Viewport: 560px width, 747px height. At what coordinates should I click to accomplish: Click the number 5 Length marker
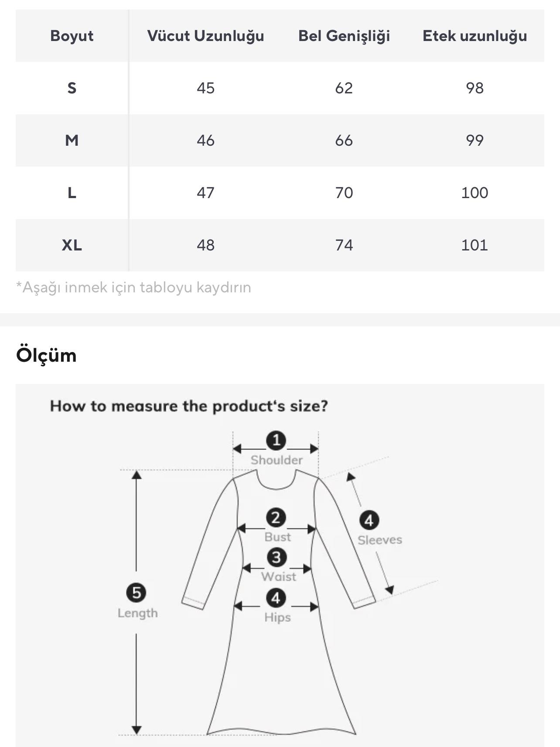pos(136,593)
